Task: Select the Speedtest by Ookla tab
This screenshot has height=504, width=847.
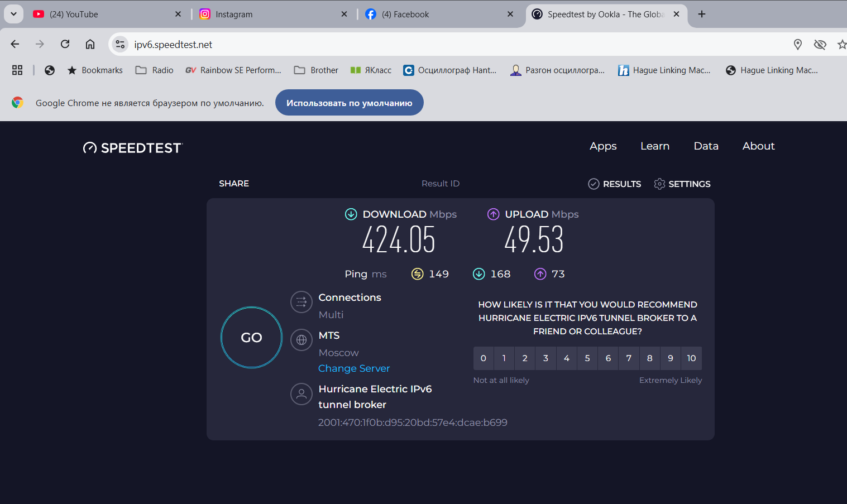Action: click(606, 15)
